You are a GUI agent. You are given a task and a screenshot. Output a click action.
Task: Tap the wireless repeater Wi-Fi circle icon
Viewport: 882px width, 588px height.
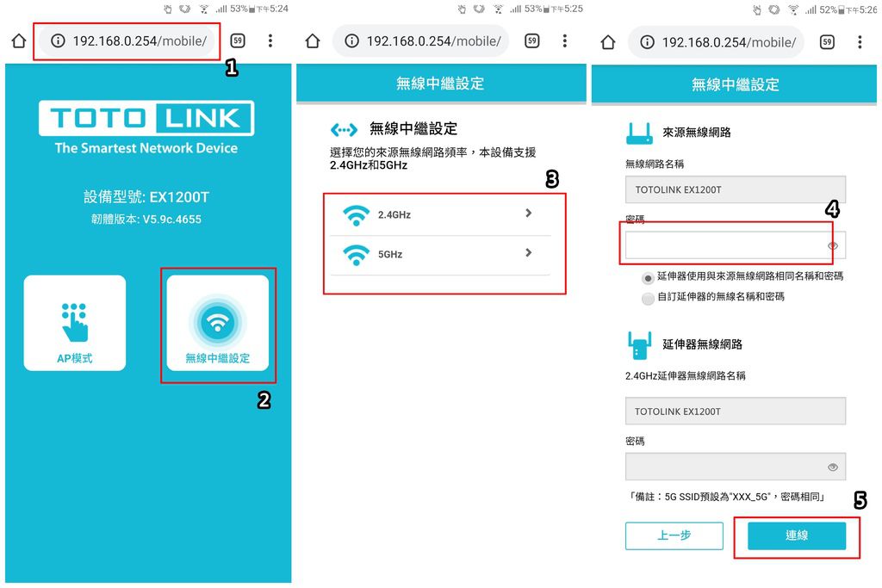218,322
